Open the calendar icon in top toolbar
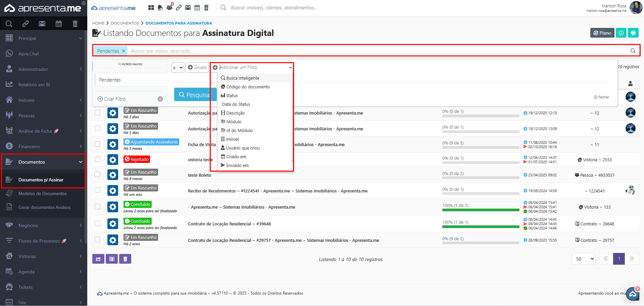This screenshot has height=306, width=644. pos(197,8)
